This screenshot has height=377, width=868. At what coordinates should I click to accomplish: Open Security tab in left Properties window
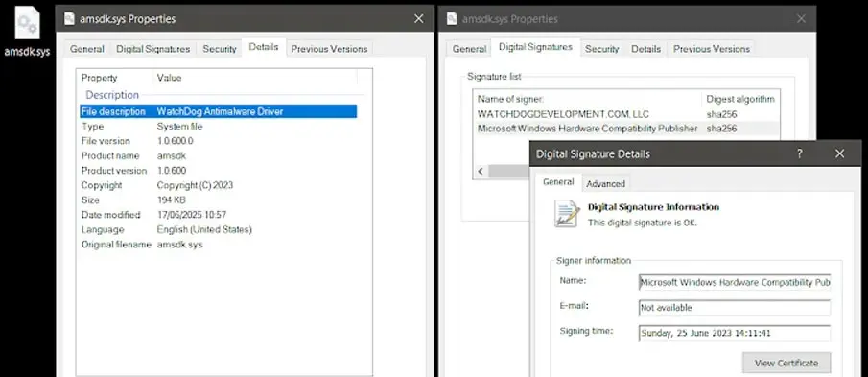(220, 49)
